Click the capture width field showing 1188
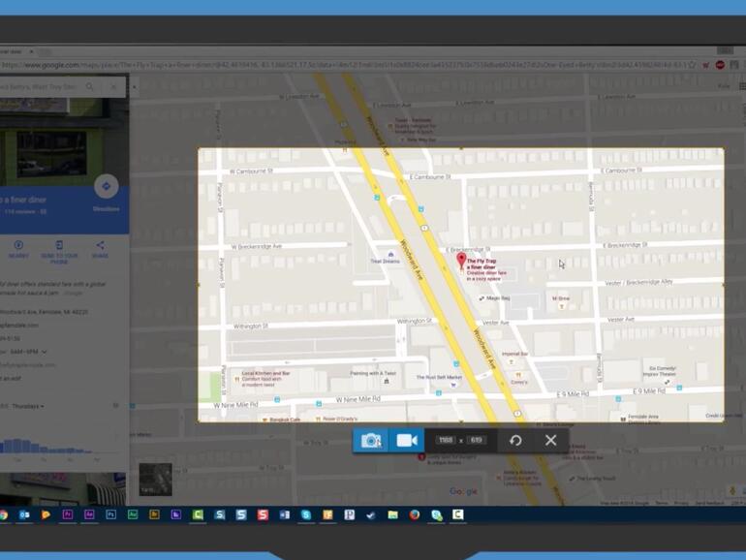Viewport: 746px width, 560px height. tap(446, 441)
